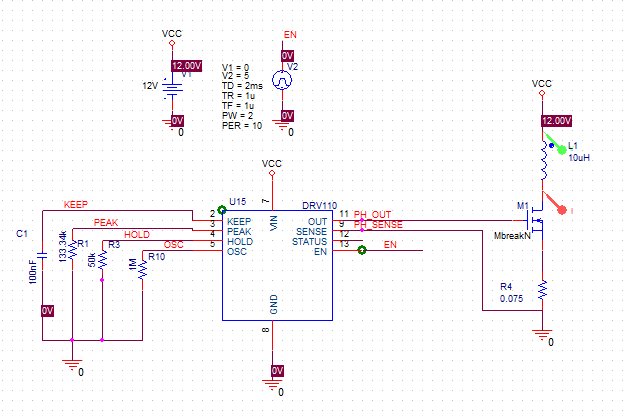The width and height of the screenshot is (631, 414).
Task: Click the green circle marker at U15 corner
Action: 221,210
